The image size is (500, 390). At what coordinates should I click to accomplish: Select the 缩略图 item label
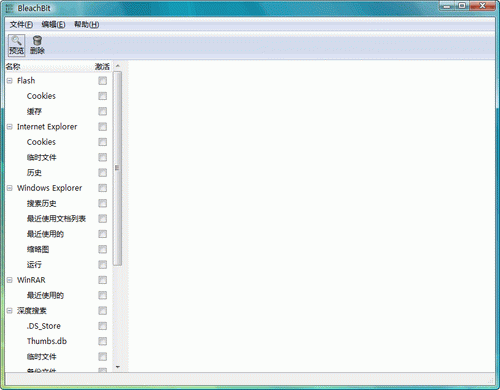point(38,249)
